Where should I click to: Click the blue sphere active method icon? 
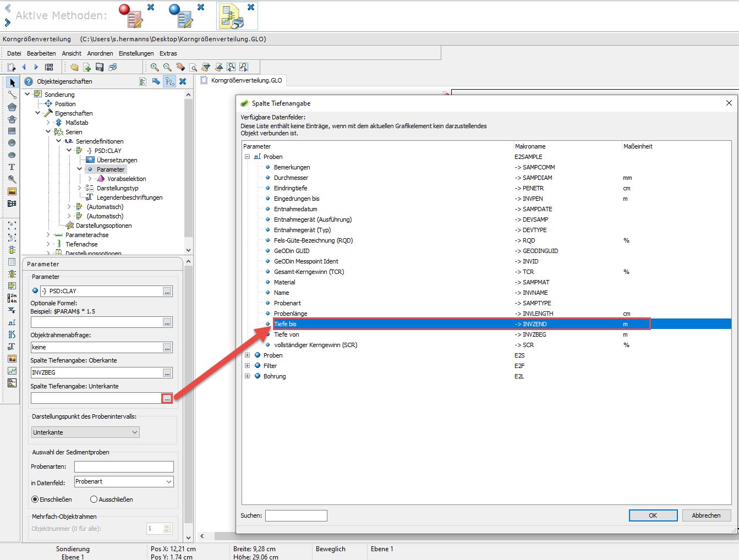[180, 15]
